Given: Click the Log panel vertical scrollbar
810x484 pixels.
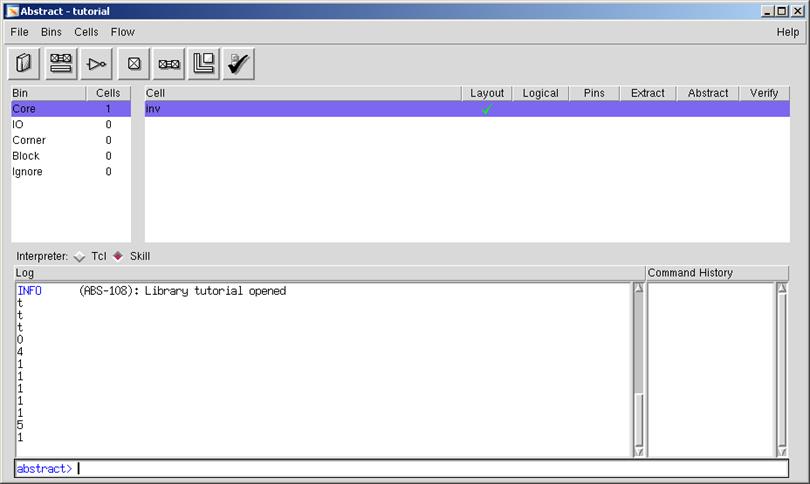Looking at the screenshot, I should coord(639,370).
